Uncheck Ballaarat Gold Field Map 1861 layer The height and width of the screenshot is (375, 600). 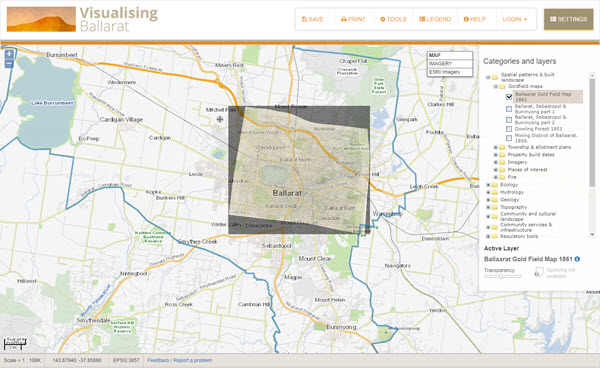(509, 97)
